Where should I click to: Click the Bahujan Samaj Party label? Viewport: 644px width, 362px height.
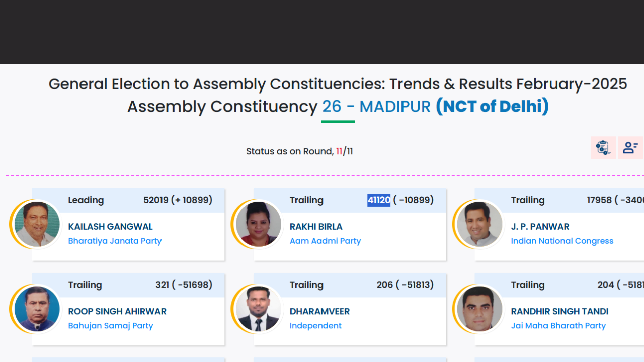[111, 325]
